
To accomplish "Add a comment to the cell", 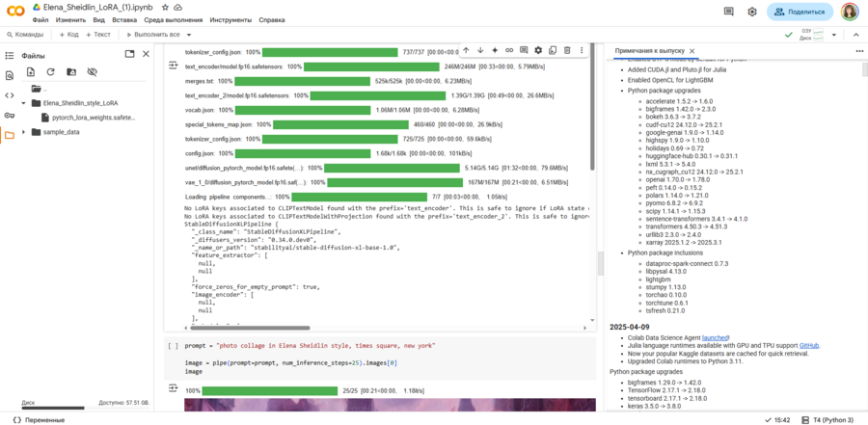I will click(524, 50).
